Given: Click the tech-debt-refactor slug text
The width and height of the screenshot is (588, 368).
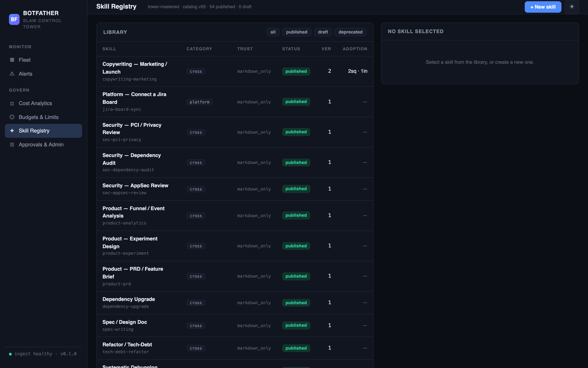Looking at the screenshot, I should (x=126, y=352).
